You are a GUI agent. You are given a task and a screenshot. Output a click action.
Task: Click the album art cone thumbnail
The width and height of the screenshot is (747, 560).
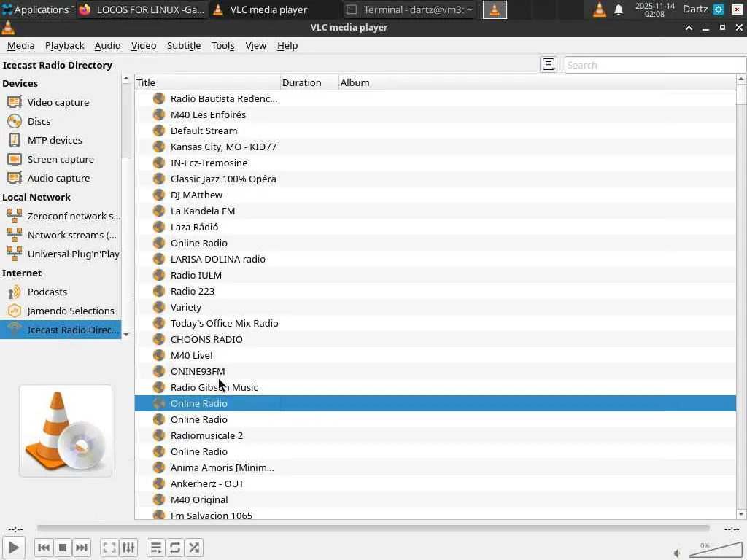click(66, 431)
